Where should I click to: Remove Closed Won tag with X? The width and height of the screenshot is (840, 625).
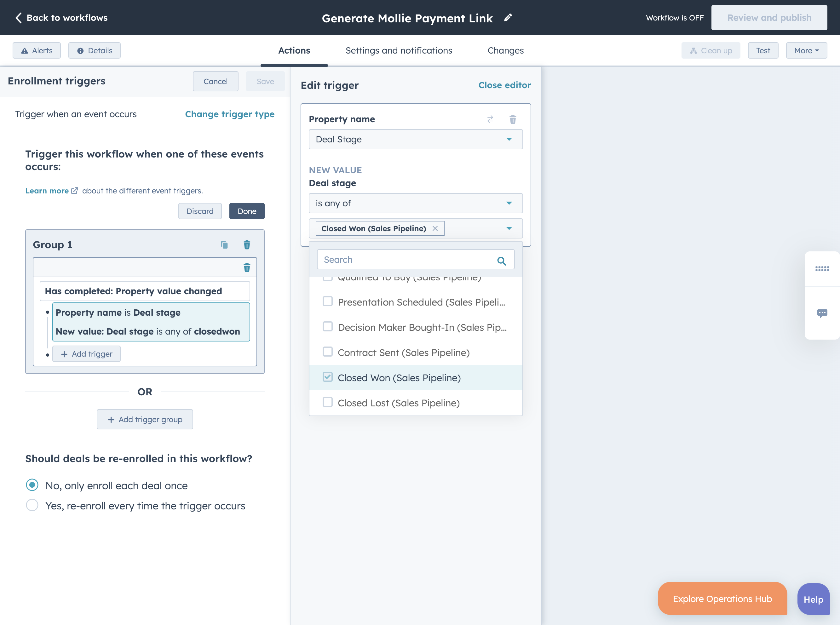click(435, 228)
